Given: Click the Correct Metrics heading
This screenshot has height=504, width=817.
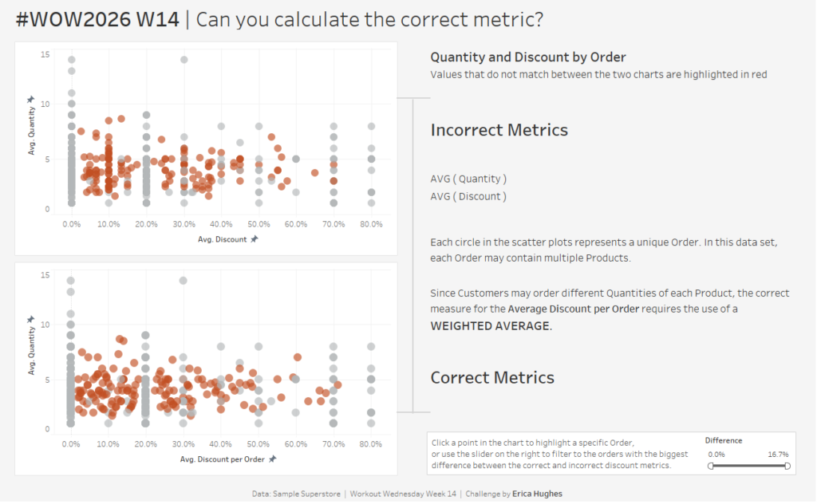Looking at the screenshot, I should pos(492,377).
